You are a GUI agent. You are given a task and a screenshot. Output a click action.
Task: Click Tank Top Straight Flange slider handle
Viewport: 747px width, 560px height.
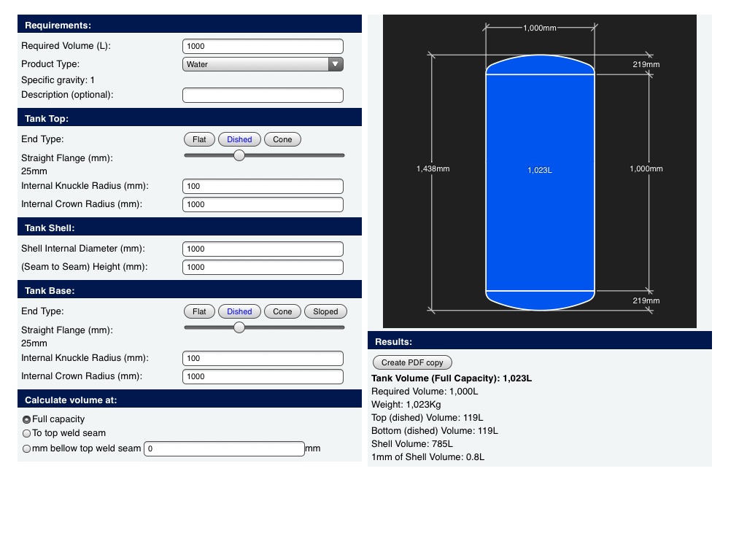pos(239,155)
